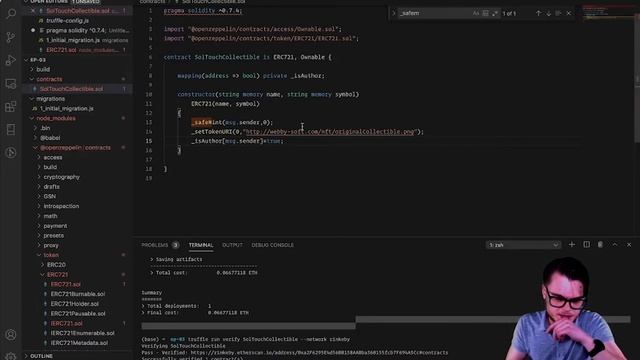Open IERC721Metadata.sol file
The image size is (640, 360).
79,343
